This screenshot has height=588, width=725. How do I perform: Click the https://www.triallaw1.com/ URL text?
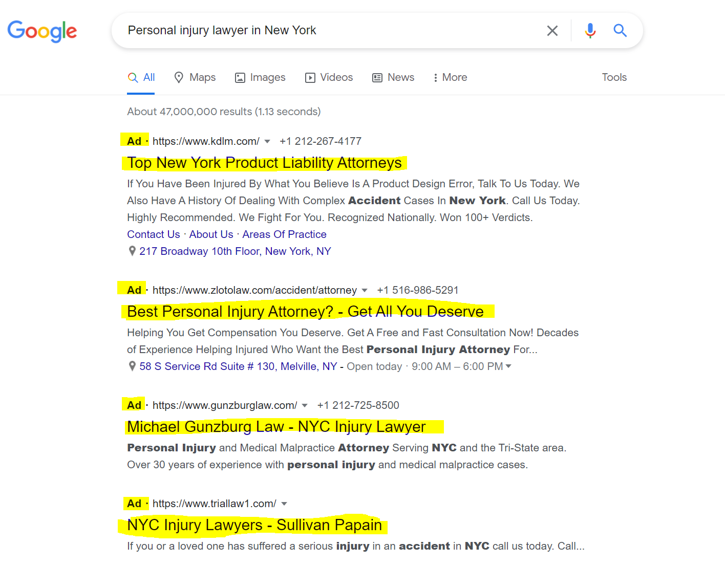(215, 504)
